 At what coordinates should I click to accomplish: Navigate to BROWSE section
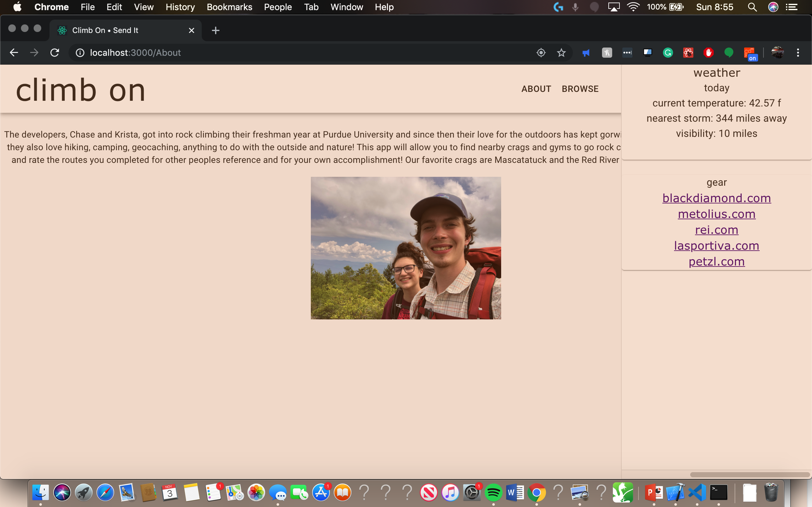coord(580,89)
